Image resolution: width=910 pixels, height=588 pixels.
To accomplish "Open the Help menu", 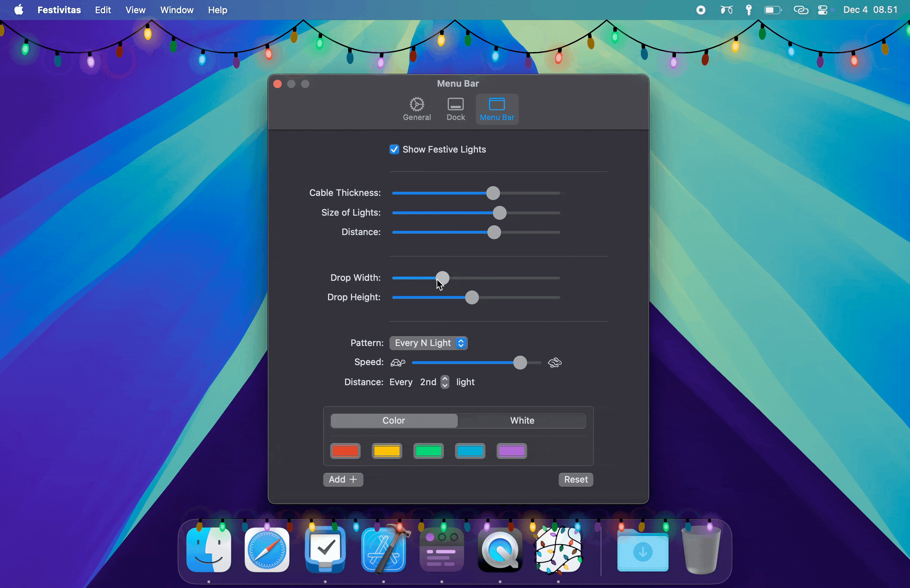I will [x=218, y=10].
